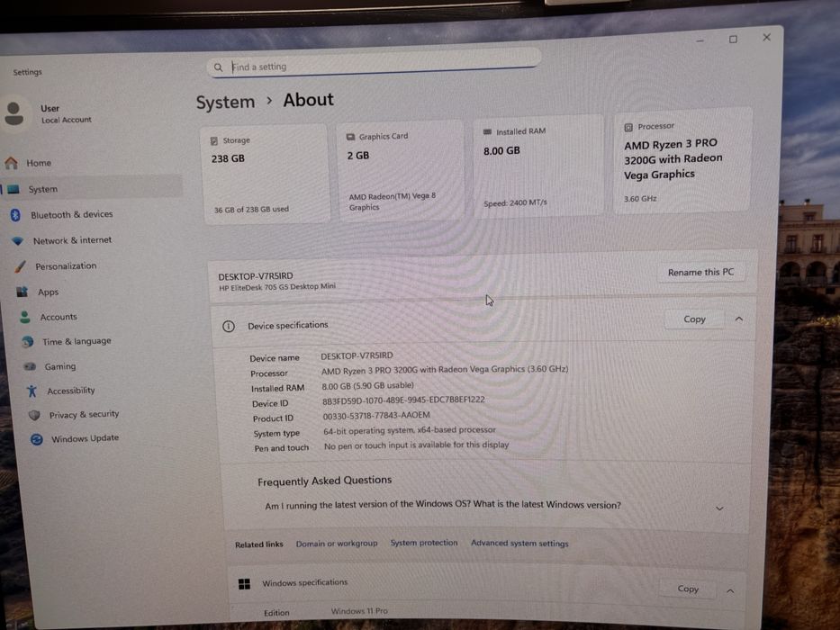Open System protection link
Viewport: 840px width, 630px height.
point(424,543)
